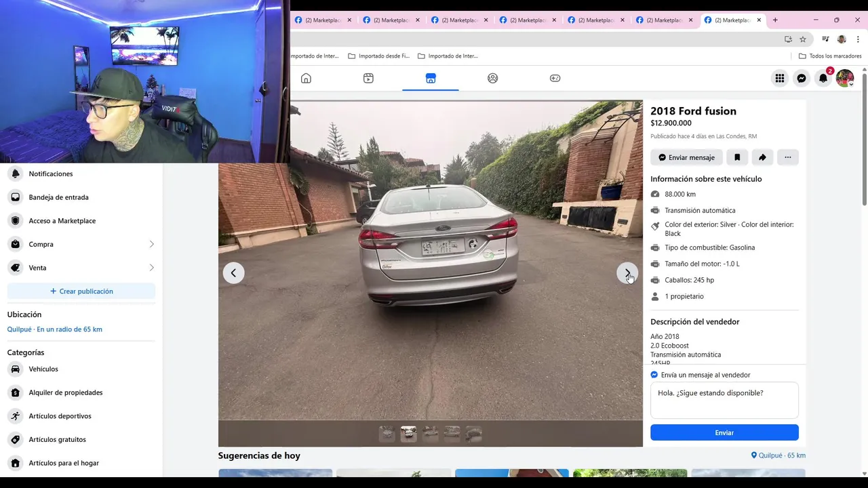Switch to the fifth Marketplace browser tab

pos(595,20)
